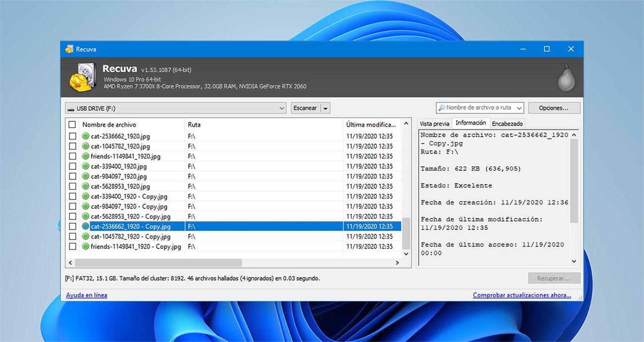Open the Escanear dropdown arrow
Viewport: 644px width, 342px height.
coord(326,107)
